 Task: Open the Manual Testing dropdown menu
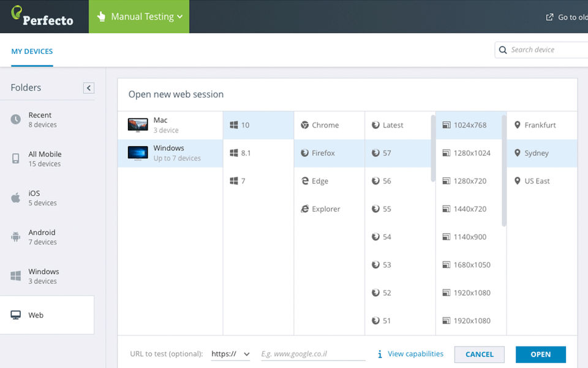(139, 17)
